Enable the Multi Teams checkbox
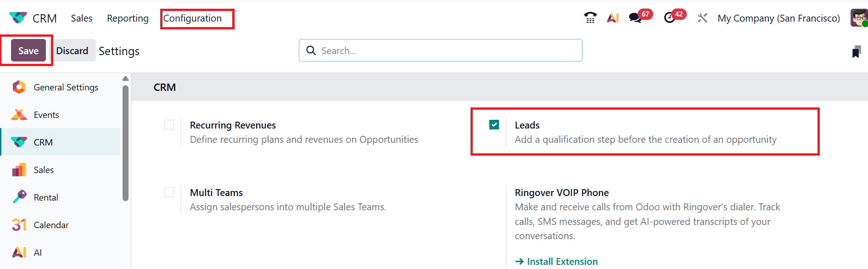Screen dimensions: 868x269 [169, 192]
